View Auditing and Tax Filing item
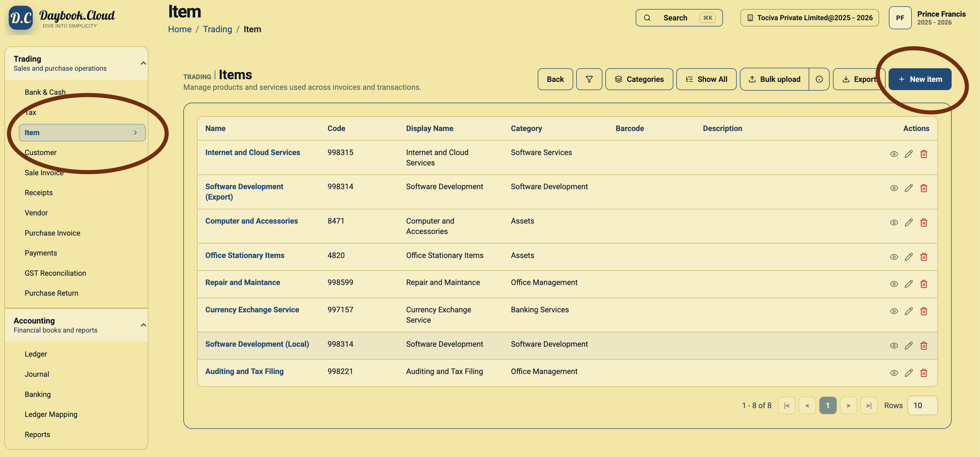980x457 pixels. [x=894, y=373]
